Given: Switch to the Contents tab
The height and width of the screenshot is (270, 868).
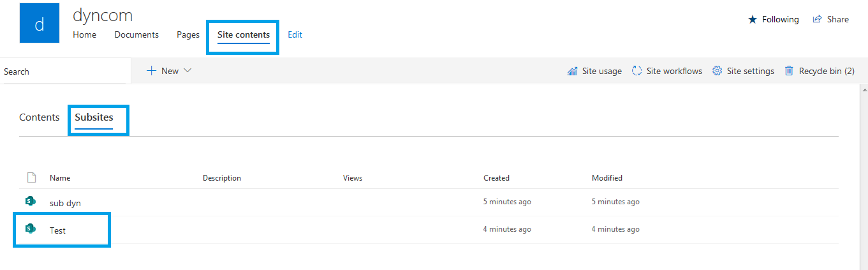Looking at the screenshot, I should tap(40, 117).
